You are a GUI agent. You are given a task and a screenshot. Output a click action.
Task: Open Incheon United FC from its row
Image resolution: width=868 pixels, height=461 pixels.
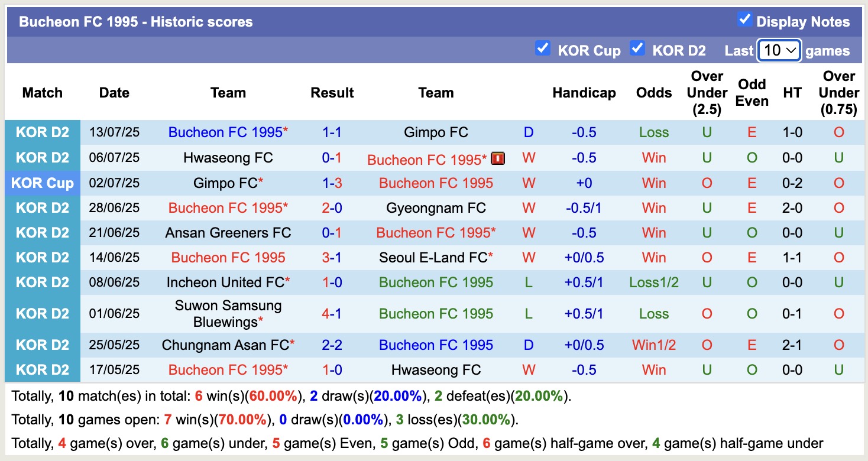pyautogui.click(x=226, y=282)
